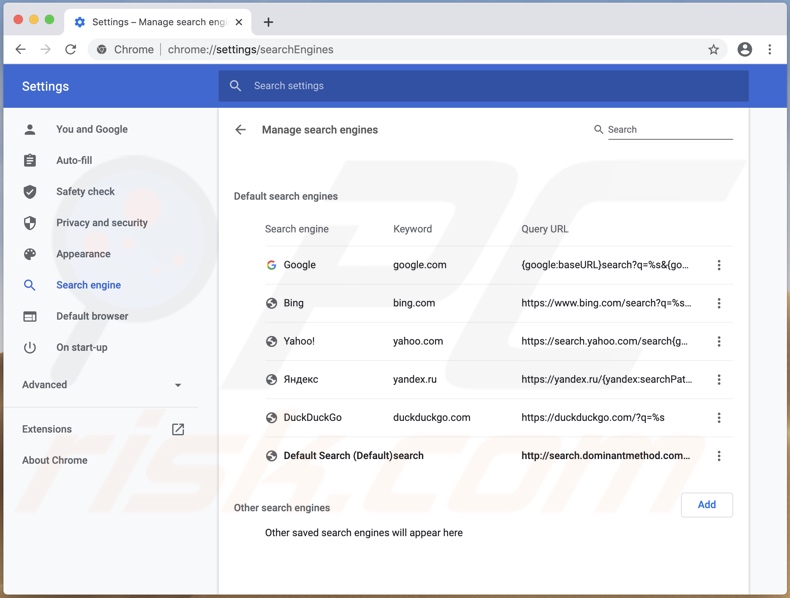This screenshot has height=598, width=790.
Task: Open the Extensions link
Action: click(47, 429)
